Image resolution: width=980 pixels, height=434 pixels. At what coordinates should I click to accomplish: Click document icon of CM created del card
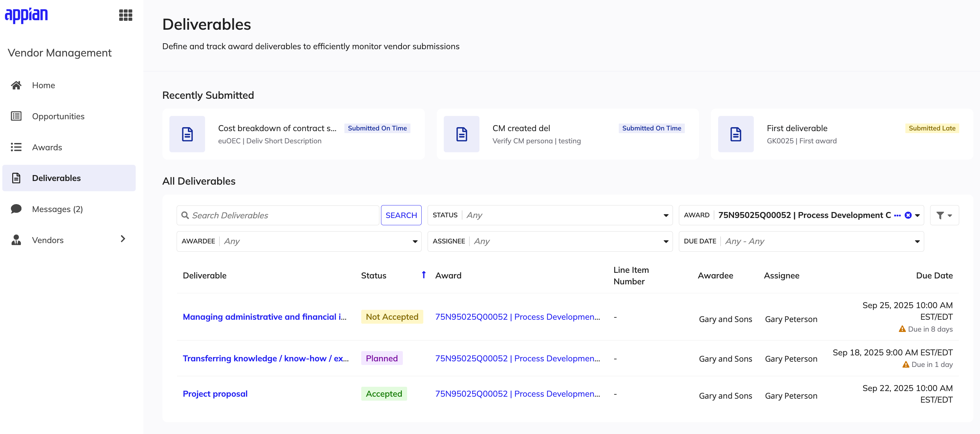462,134
